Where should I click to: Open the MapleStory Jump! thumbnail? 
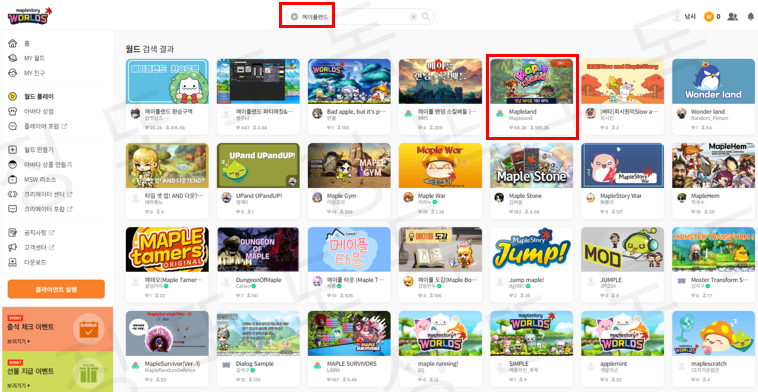pyautogui.click(x=532, y=249)
